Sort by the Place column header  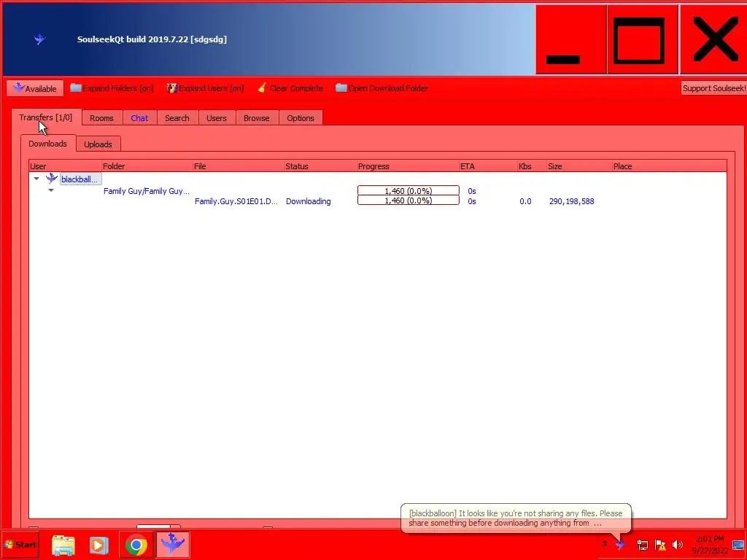(x=670, y=166)
